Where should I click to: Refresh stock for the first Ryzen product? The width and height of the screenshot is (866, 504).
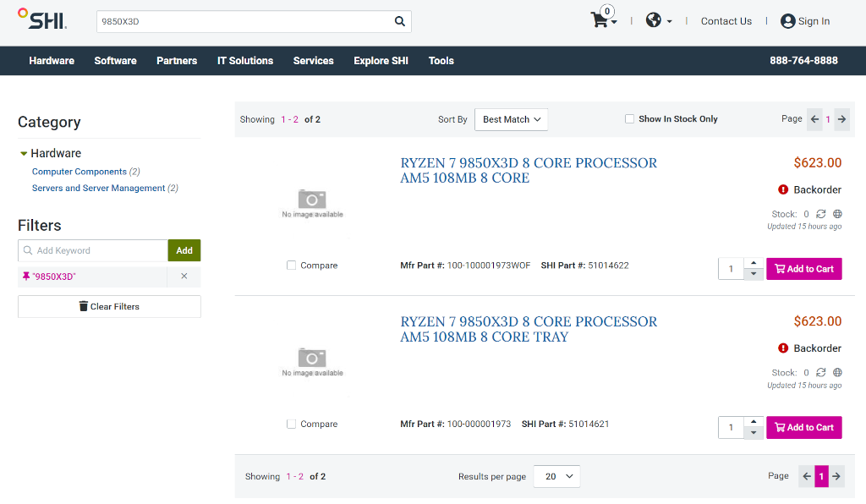[x=820, y=214]
